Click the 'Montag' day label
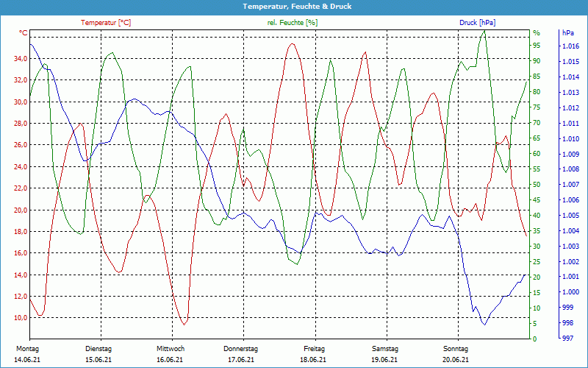Viewport: 588px width, 368px height. pos(27,349)
